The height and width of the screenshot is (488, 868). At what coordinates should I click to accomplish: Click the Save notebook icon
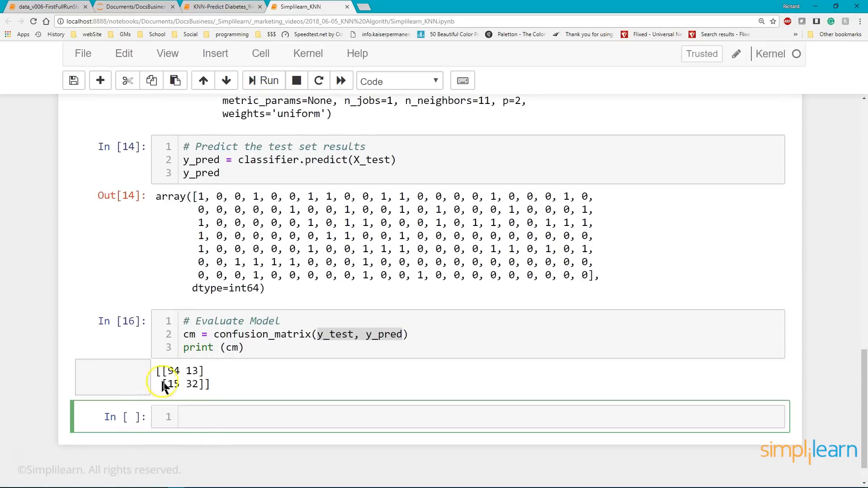click(73, 81)
